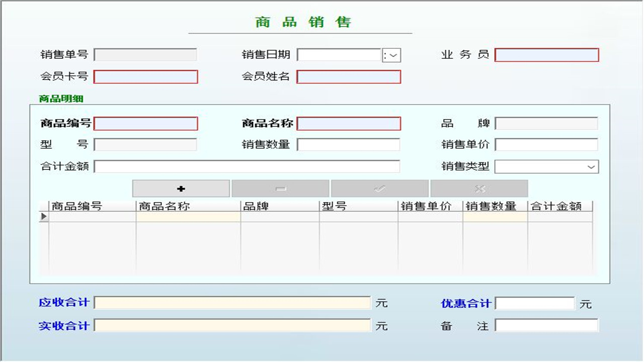Click the confirm (✓) checkmark button
644x362 pixels.
click(378, 188)
